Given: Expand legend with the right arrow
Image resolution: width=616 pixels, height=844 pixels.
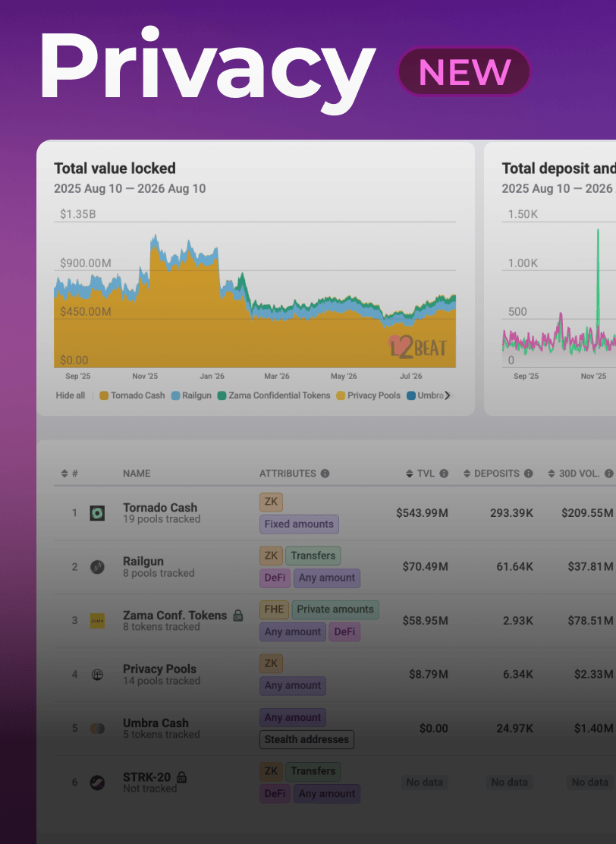Looking at the screenshot, I should (447, 395).
